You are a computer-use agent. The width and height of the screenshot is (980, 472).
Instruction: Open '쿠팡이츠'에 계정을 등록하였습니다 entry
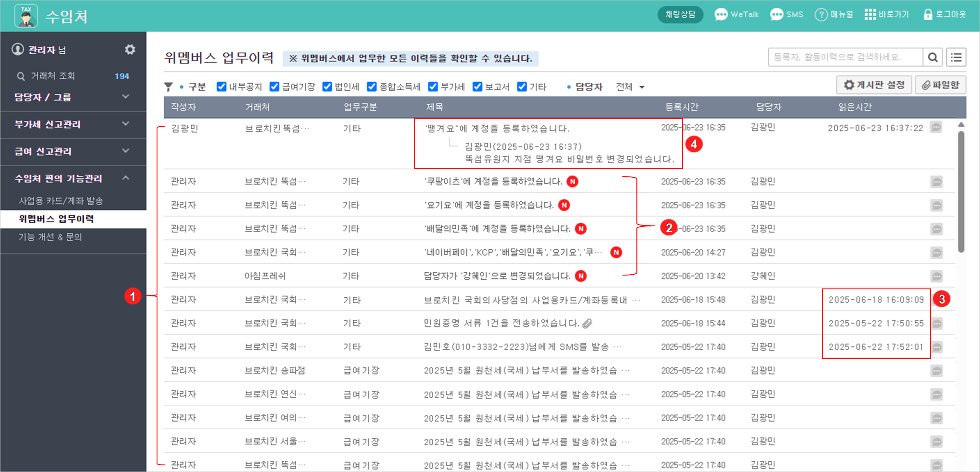[x=493, y=181]
